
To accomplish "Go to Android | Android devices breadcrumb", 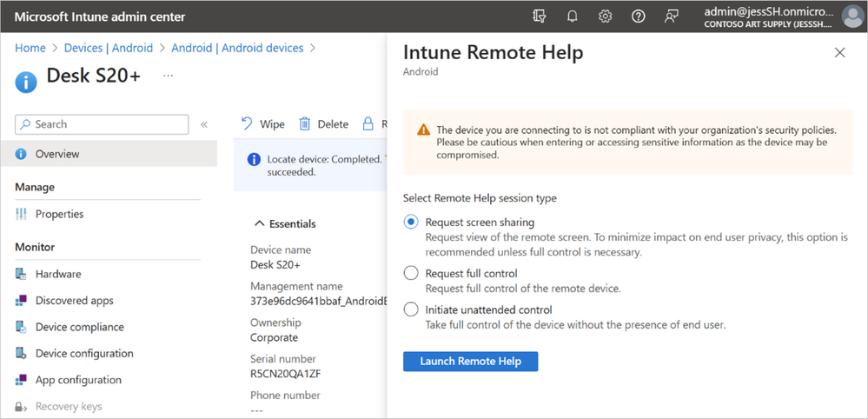I will pyautogui.click(x=237, y=48).
